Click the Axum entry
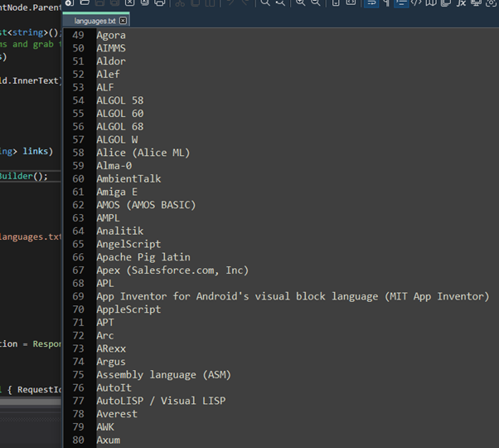This screenshot has width=499, height=448. pos(109,440)
